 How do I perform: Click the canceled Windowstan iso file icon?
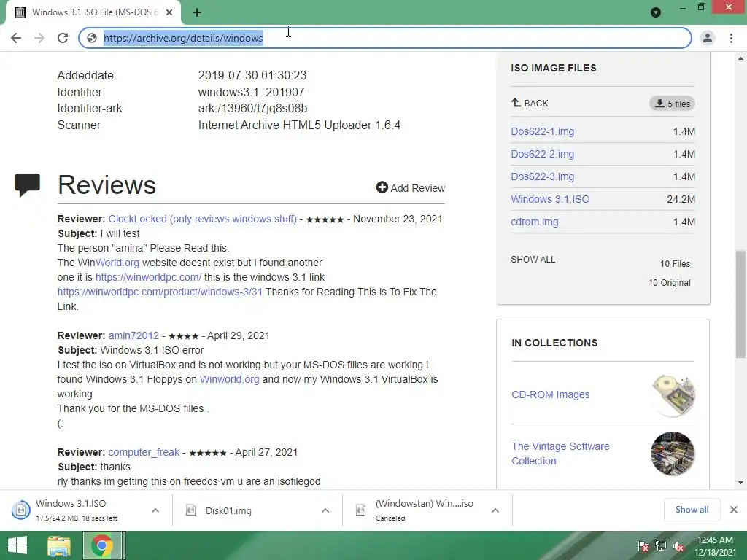pyautogui.click(x=360, y=510)
